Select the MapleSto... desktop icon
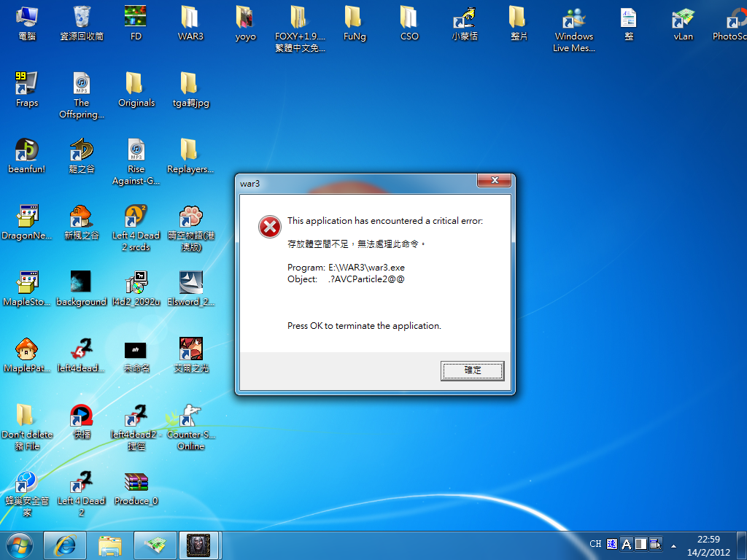Viewport: 747px width, 560px height. point(27,288)
